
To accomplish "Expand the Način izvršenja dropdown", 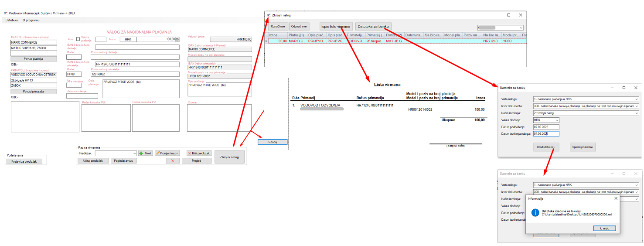I will pyautogui.click(x=637, y=113).
